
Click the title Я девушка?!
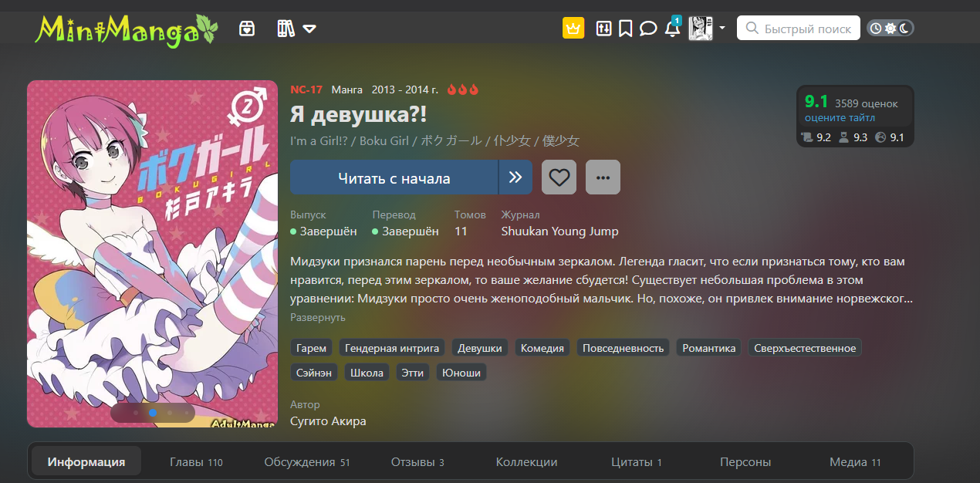click(x=358, y=115)
